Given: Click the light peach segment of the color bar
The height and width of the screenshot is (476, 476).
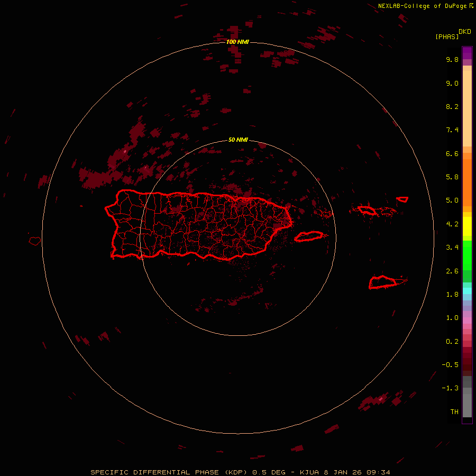Looking at the screenshot, I should pos(467,108).
